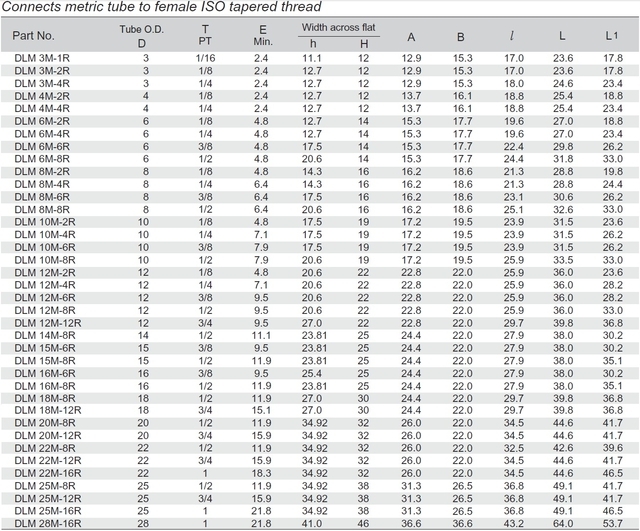The image size is (640, 531).
Task: Select part number DLM 3M-1R
Action: pyautogui.click(x=42, y=58)
